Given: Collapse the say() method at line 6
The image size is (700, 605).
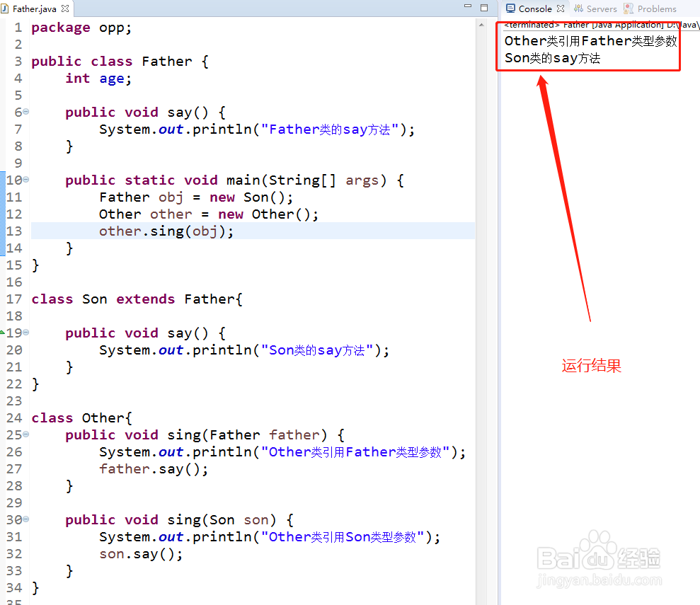Looking at the screenshot, I should (26, 112).
